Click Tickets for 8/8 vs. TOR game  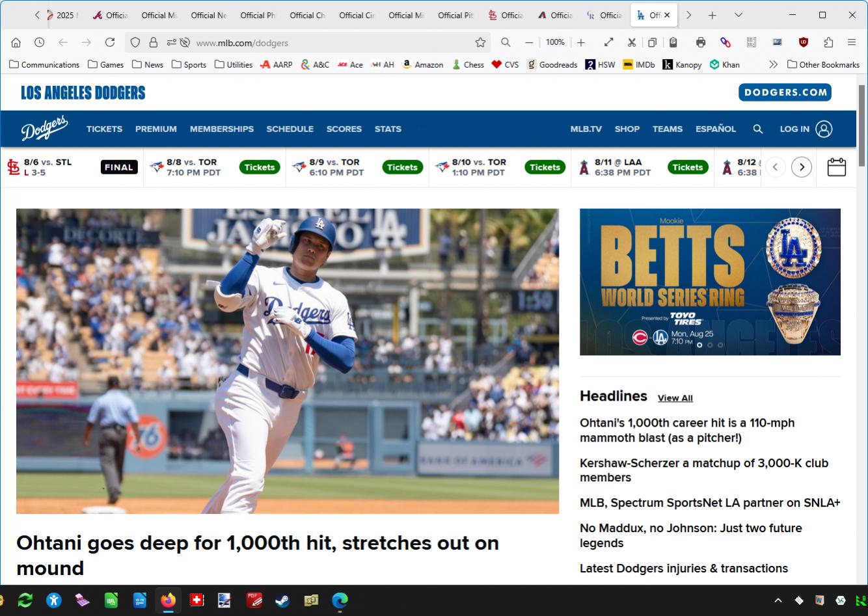tap(260, 167)
